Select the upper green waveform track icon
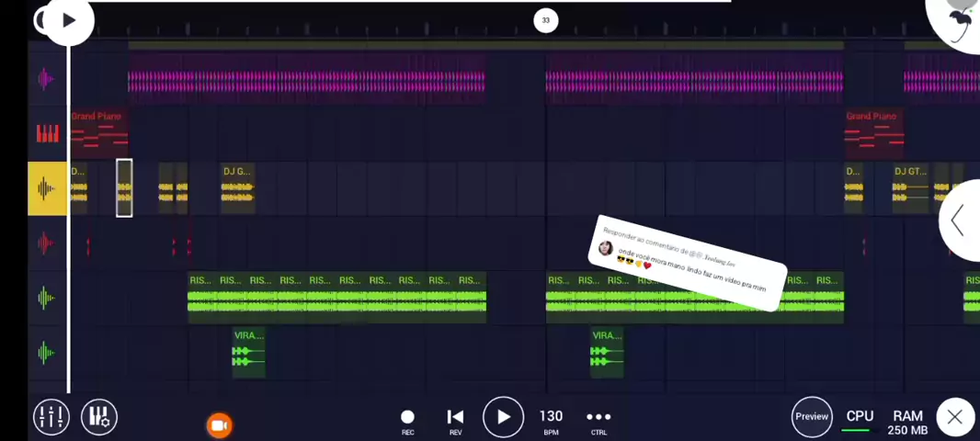 (x=46, y=298)
